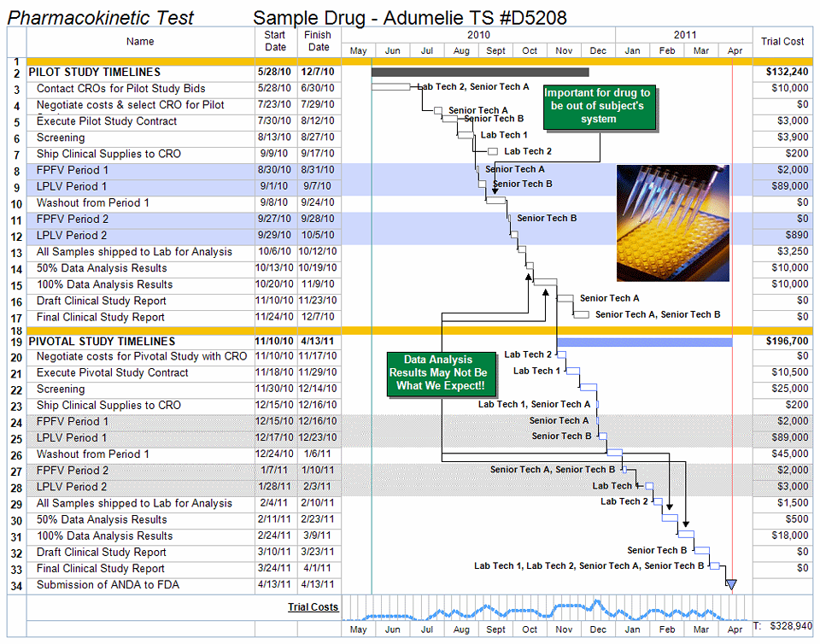Viewport: 820px width, 644px height.
Task: Click the FDA submission milestone triangle marker
Action: [730, 585]
